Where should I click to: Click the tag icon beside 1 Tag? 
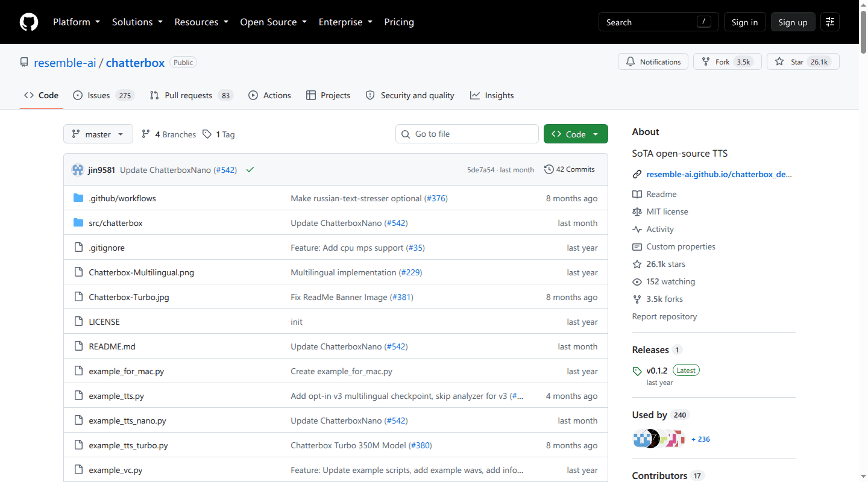(x=207, y=134)
